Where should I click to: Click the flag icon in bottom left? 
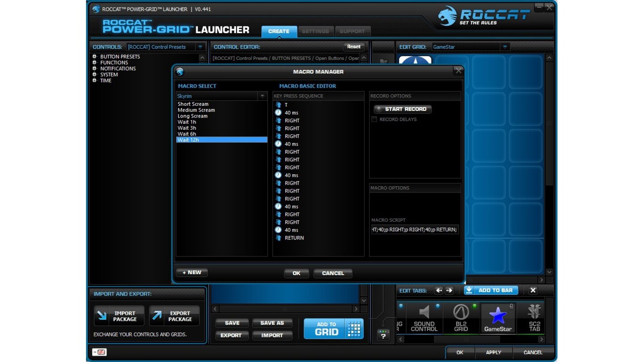[99, 352]
